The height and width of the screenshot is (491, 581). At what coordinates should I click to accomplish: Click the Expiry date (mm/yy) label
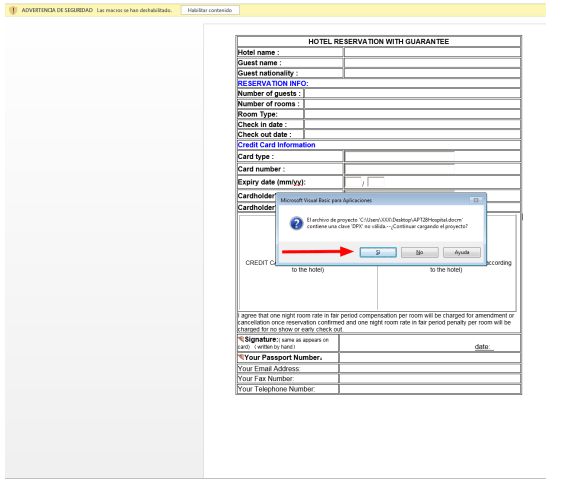click(272, 182)
